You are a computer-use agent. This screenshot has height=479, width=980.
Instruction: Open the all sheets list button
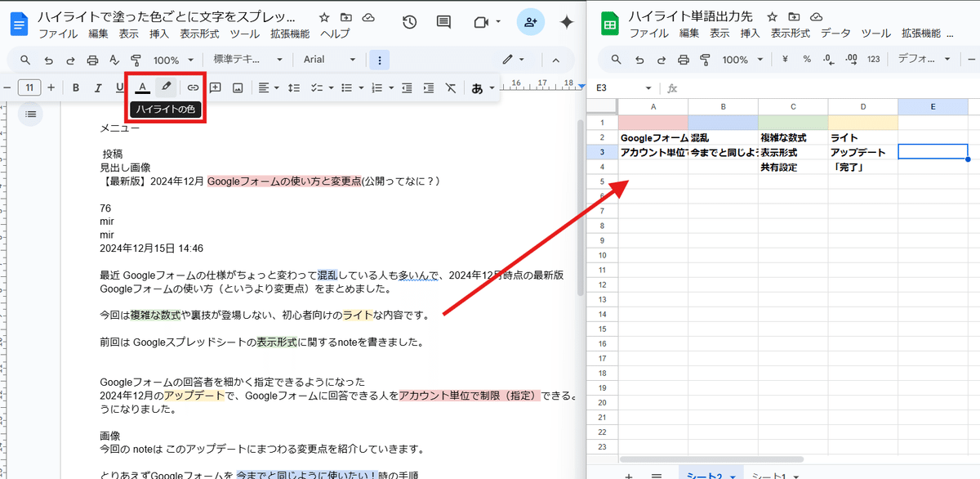656,475
